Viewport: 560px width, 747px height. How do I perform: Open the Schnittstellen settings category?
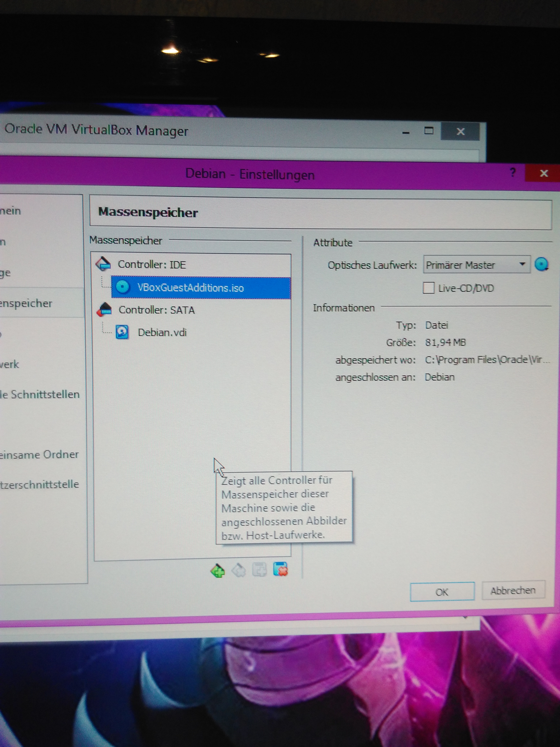point(40,395)
